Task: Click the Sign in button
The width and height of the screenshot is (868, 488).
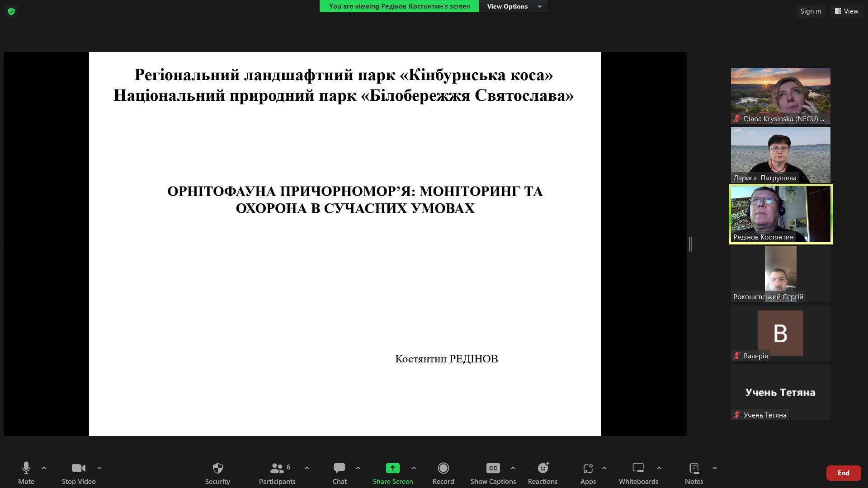Action: pos(811,11)
